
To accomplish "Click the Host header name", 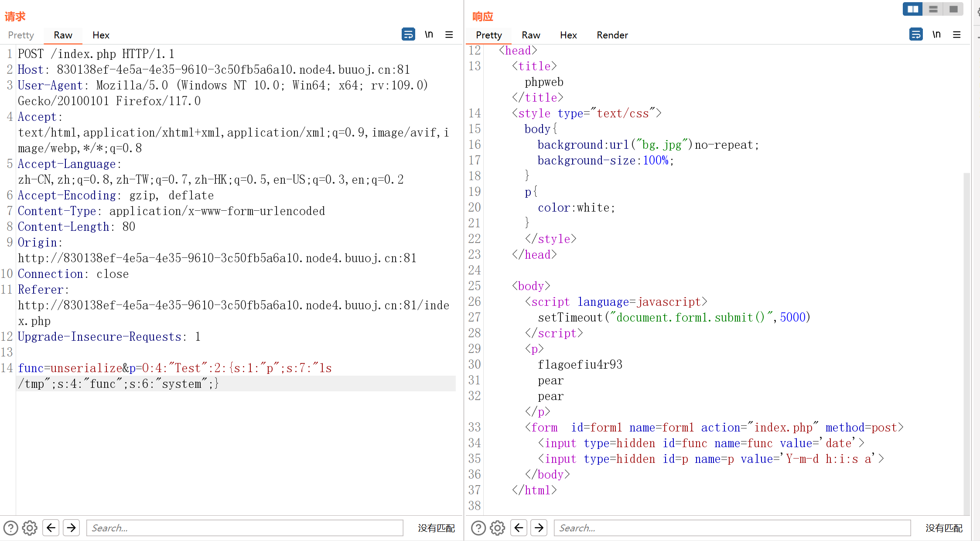I will pyautogui.click(x=31, y=69).
